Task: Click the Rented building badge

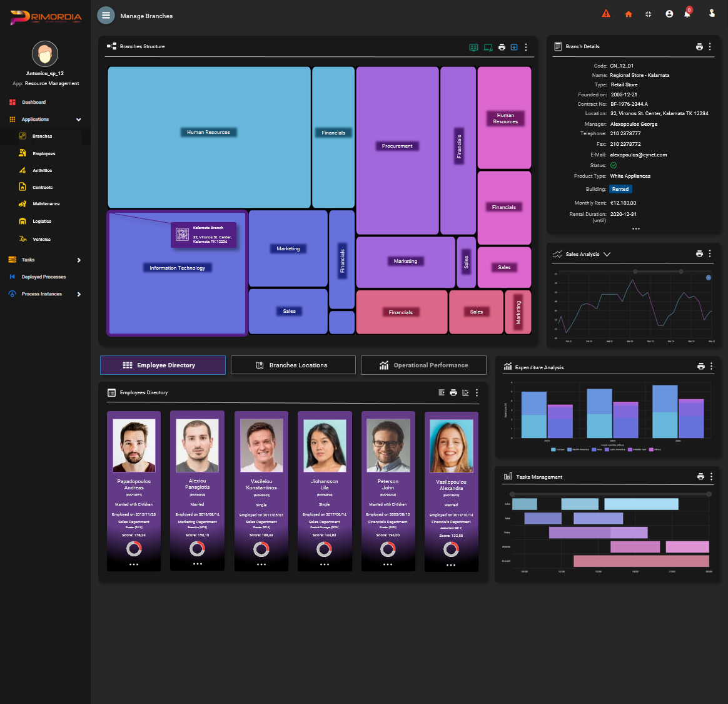Action: (620, 189)
